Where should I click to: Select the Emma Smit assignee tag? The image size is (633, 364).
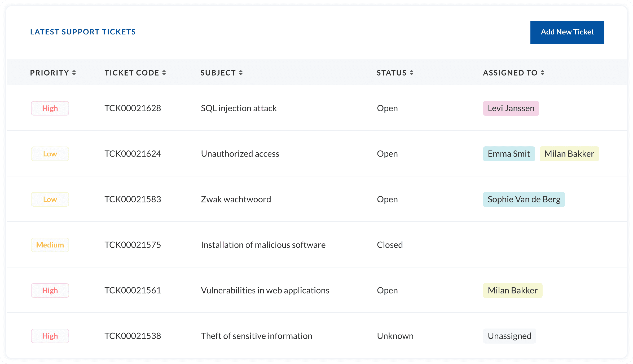coord(509,154)
